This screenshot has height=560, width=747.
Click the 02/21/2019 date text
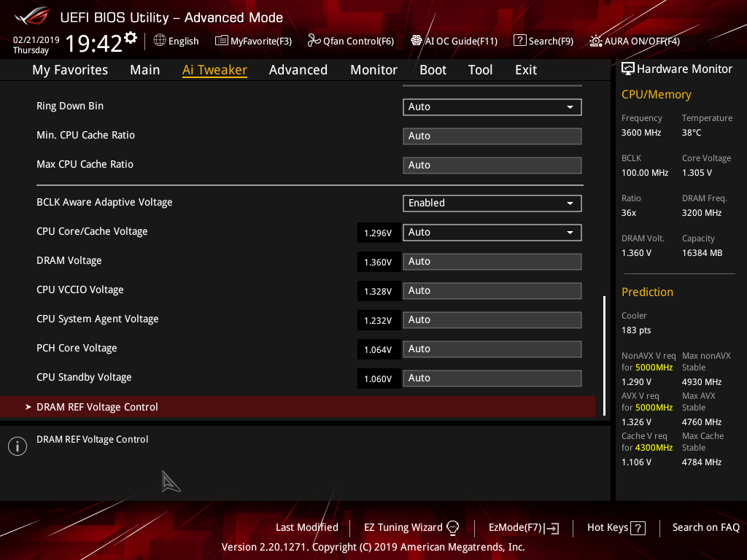coord(36,39)
